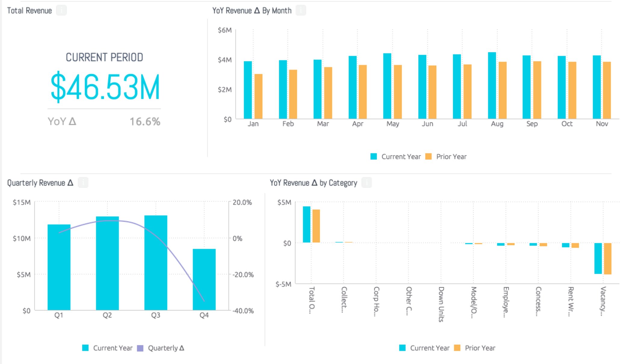Select Oct current year bar

pos(562,87)
